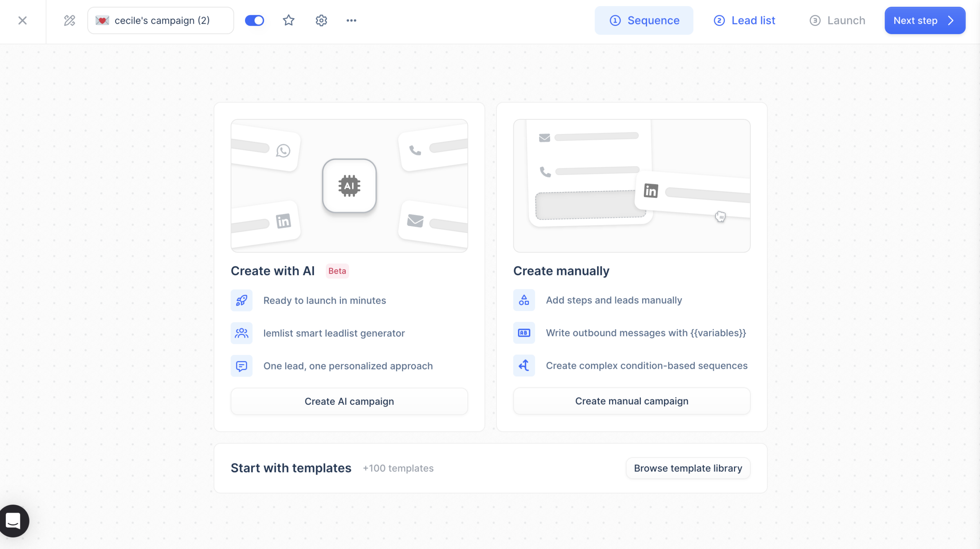980x549 pixels.
Task: Open the Lead list step
Action: [744, 20]
